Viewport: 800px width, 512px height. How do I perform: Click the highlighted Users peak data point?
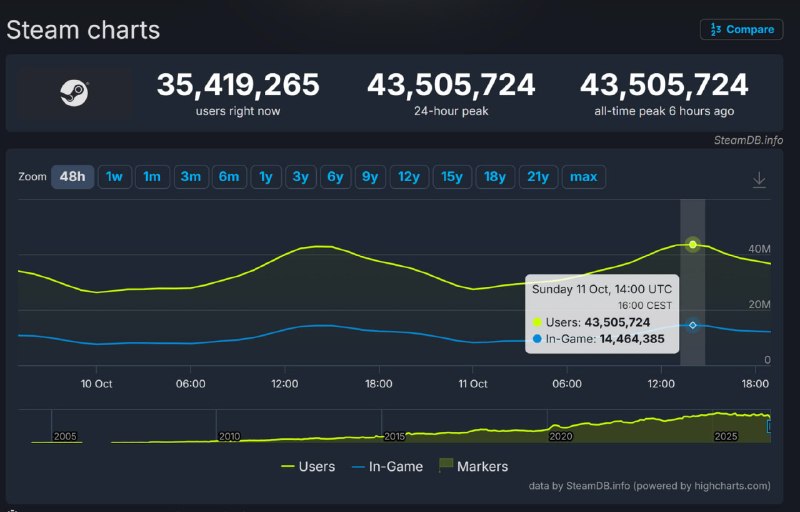(692, 245)
